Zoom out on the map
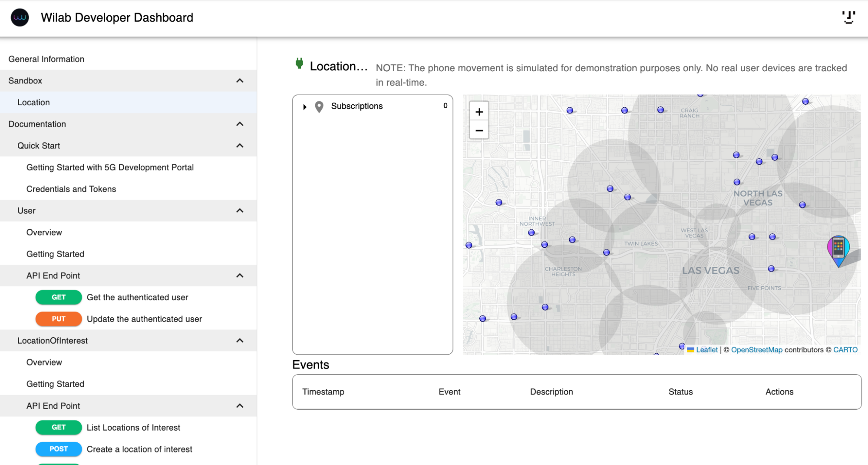Screen dimensions: 868x465 tap(479, 130)
